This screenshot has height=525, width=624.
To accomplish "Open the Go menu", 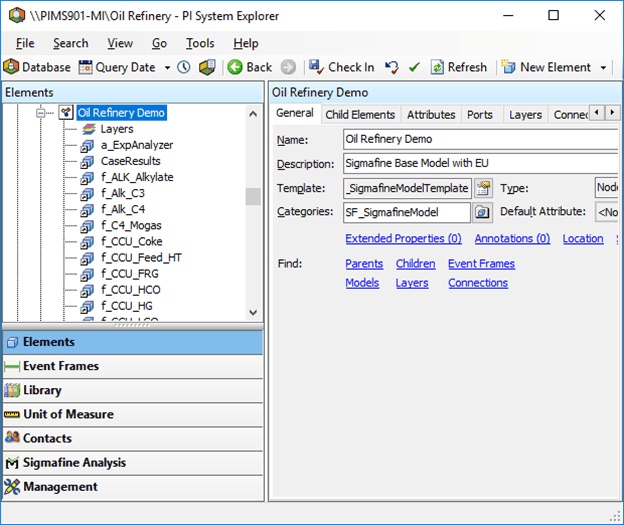I will [x=159, y=43].
